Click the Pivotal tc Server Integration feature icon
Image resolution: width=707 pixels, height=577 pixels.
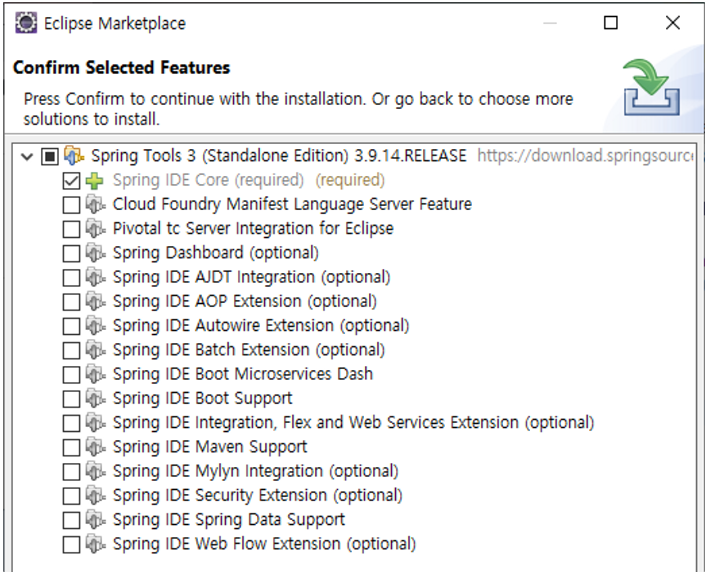[x=95, y=229]
